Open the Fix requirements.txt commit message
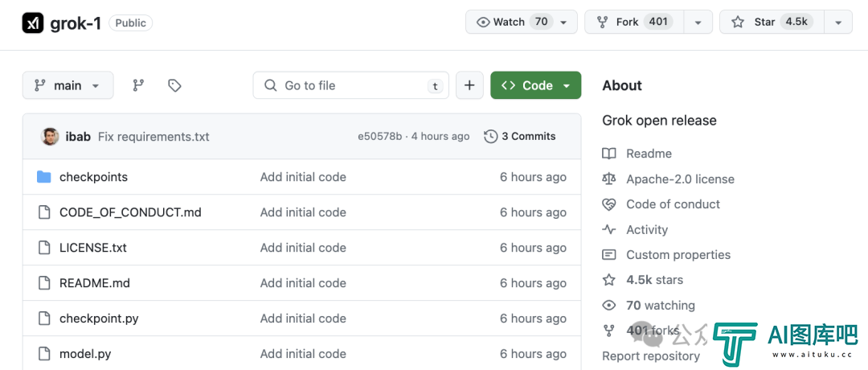 coord(154,136)
